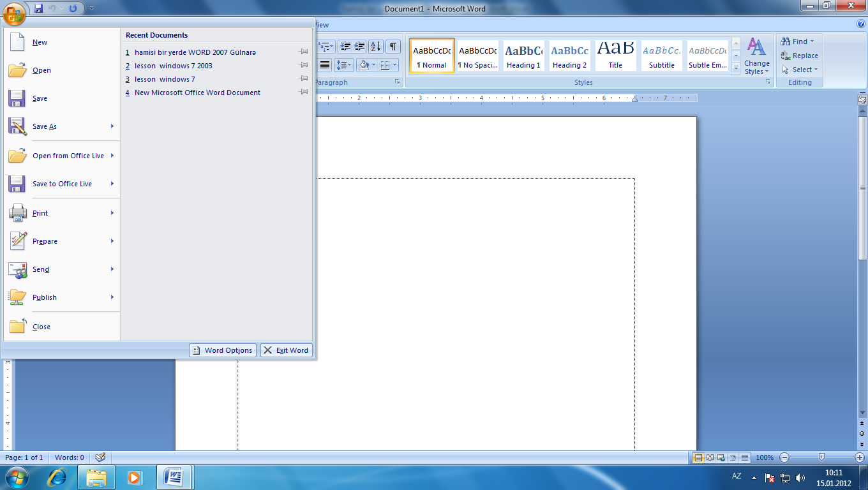This screenshot has width=868, height=490.
Task: Click the Justify alignment icon
Action: (325, 65)
